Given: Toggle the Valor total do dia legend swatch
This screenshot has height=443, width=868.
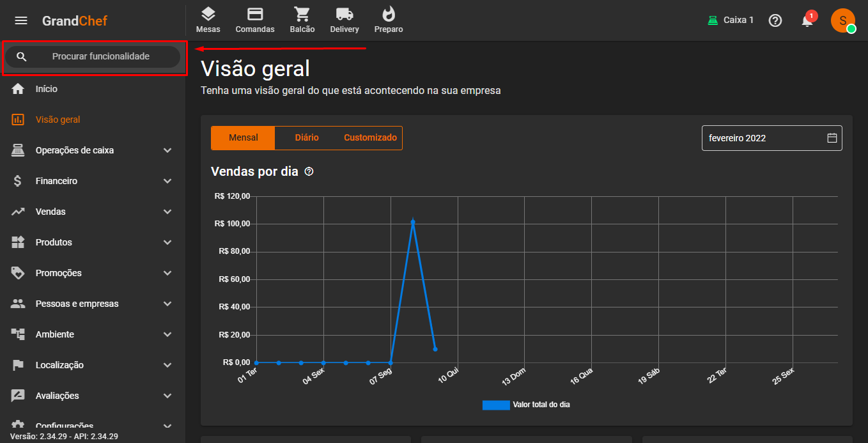Looking at the screenshot, I should tap(496, 405).
